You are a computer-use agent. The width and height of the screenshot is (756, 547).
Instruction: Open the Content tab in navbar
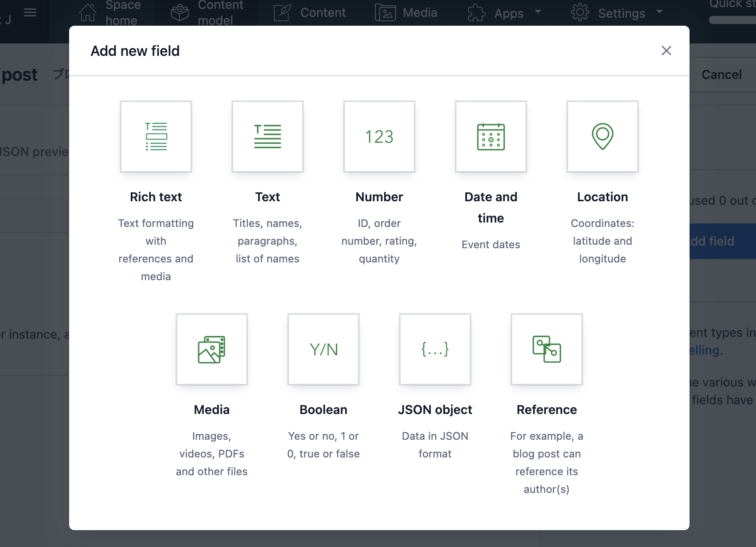[323, 12]
